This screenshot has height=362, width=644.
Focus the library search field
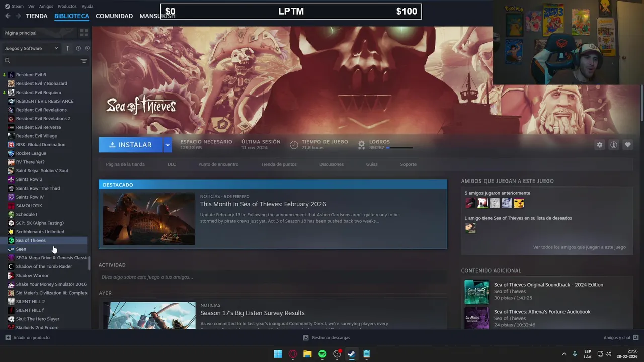click(40, 61)
